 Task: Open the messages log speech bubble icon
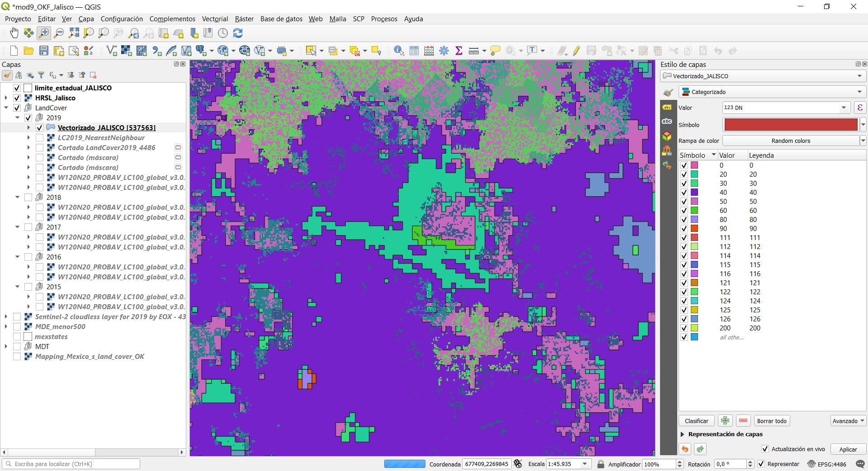pyautogui.click(x=860, y=464)
